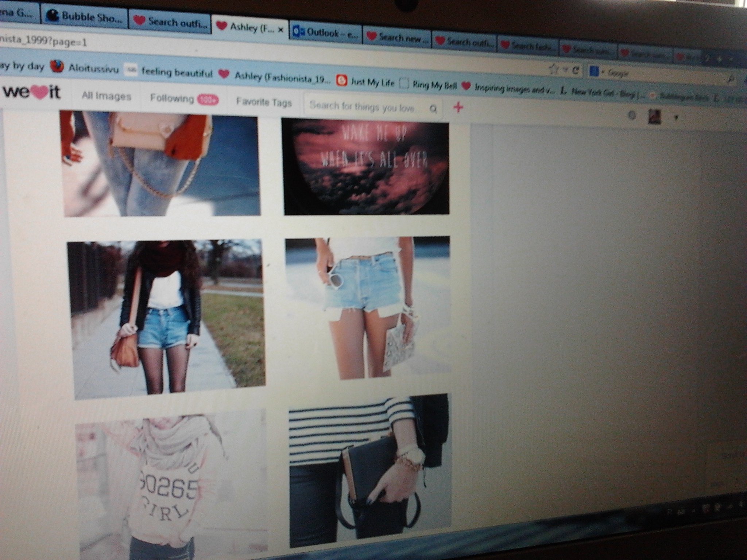The width and height of the screenshot is (747, 560).
Task: Click the user avatar thumbnail in header
Action: (654, 117)
